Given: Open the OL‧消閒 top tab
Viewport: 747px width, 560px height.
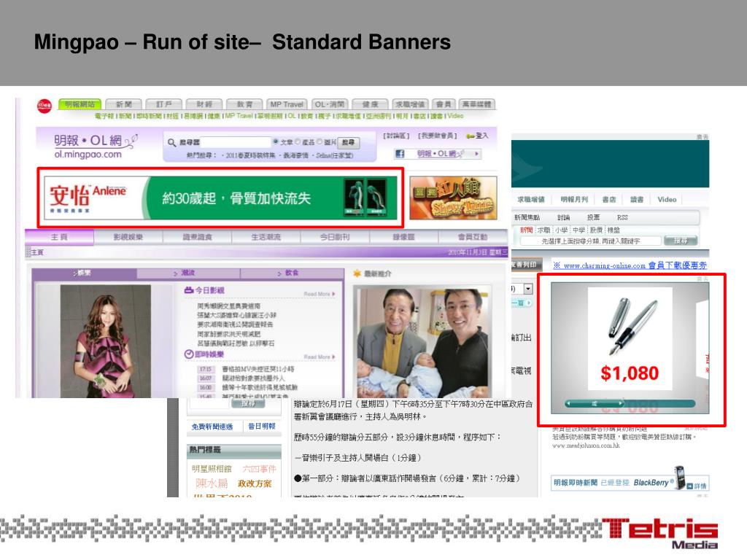Looking at the screenshot, I should [329, 104].
